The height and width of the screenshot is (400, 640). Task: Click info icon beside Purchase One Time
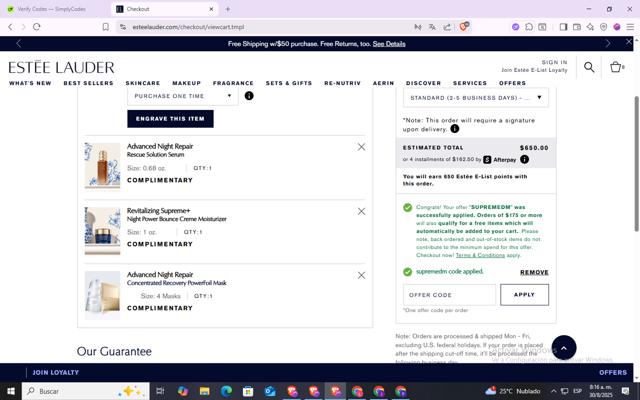[x=249, y=96]
